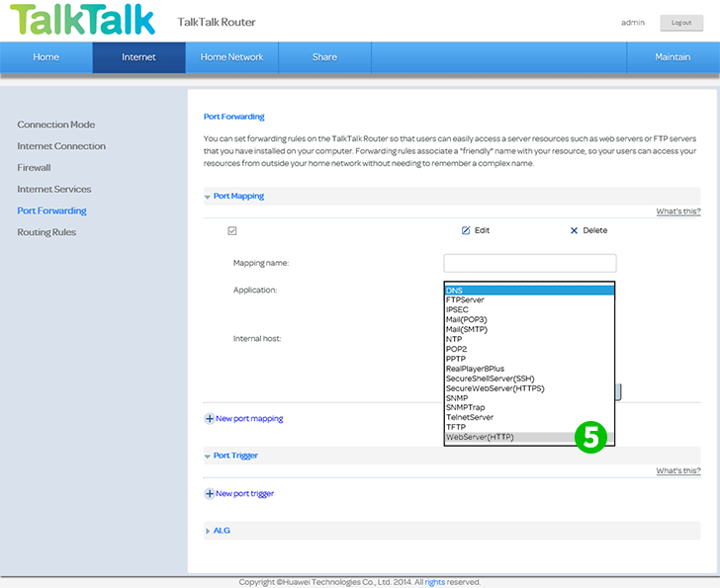Click the Port Forwarding page heading

(233, 117)
